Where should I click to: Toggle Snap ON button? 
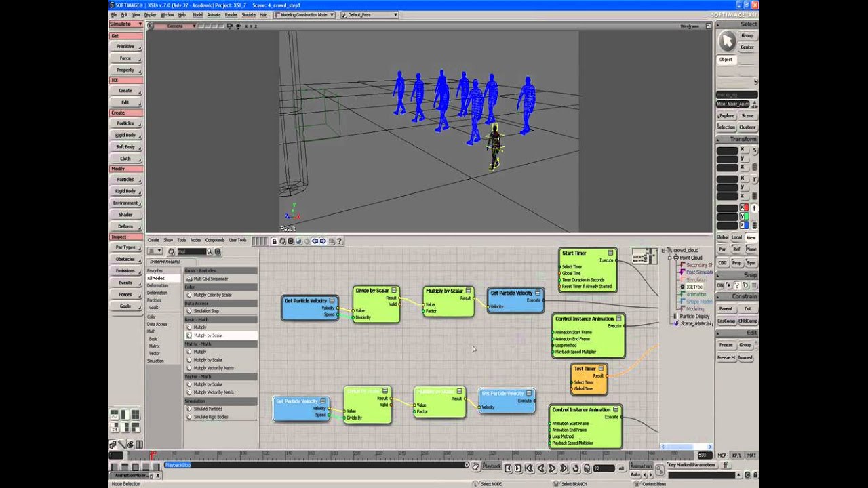(722, 285)
